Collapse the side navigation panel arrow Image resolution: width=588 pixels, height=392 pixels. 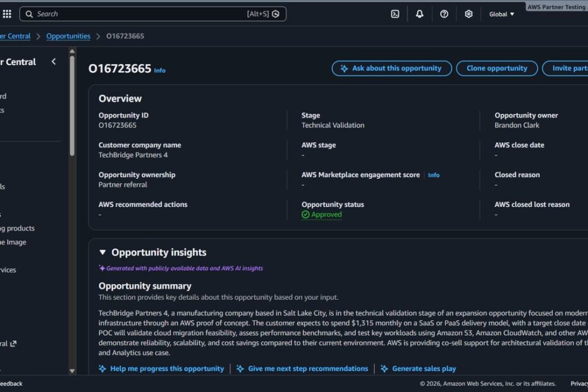[x=54, y=61]
